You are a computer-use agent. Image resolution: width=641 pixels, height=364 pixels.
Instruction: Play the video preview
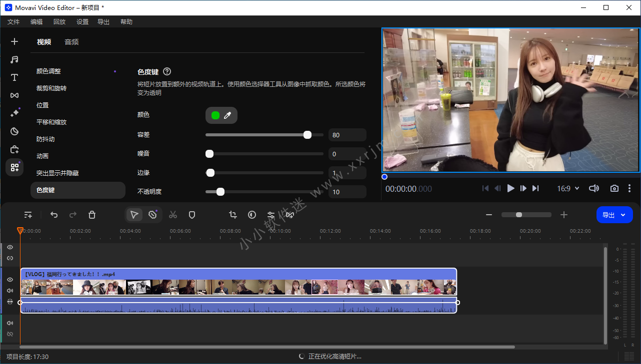coord(510,188)
